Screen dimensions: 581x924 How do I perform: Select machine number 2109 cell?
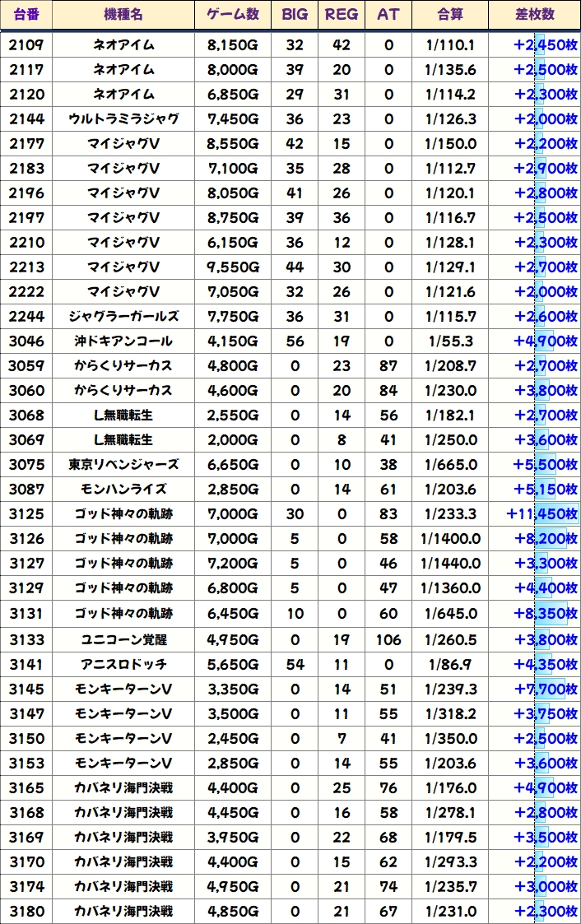point(26,45)
